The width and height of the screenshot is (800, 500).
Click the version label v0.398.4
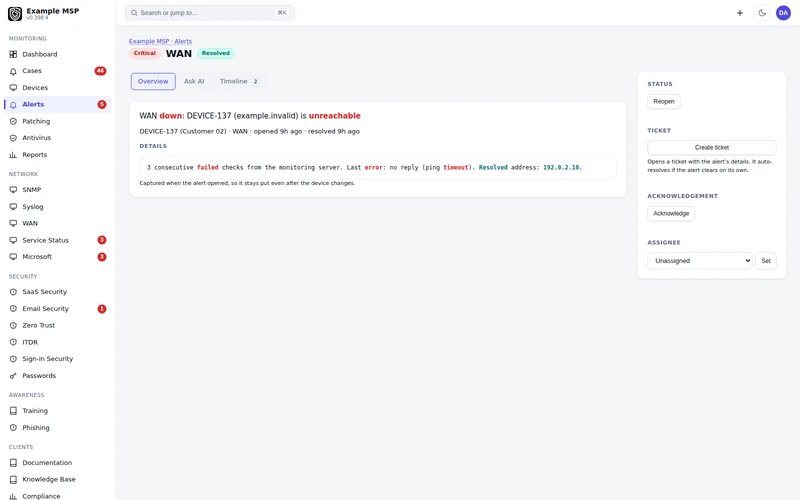(37, 18)
